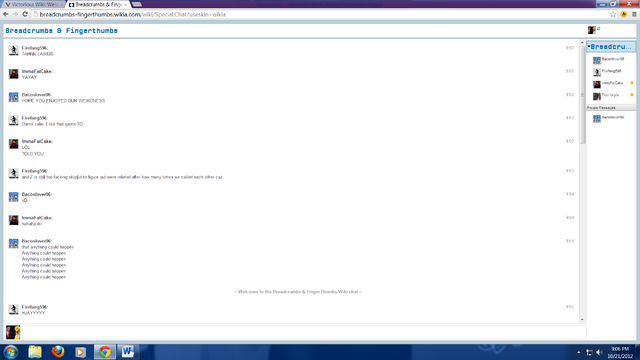Viewport: 640px width, 360px height.
Task: Click the Chrome taskbar icon
Action: (104, 352)
